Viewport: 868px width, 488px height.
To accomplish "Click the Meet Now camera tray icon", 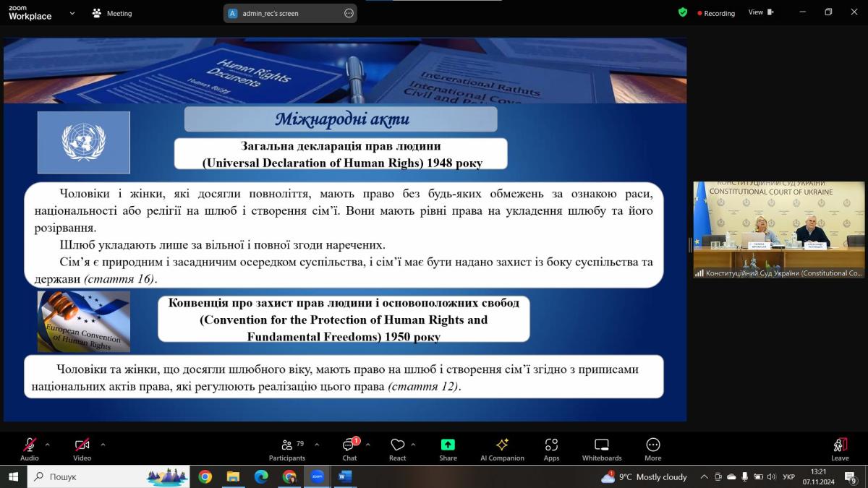I will 718,477.
